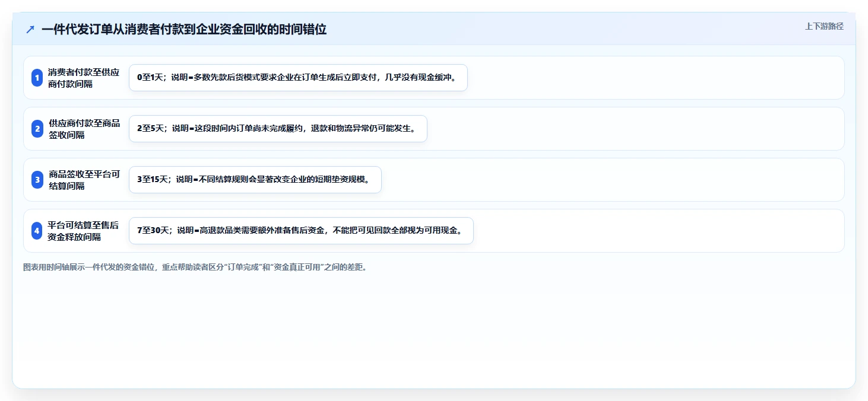Click the 3至15天 description box
Image resolution: width=868 pixels, height=401 pixels.
point(255,180)
